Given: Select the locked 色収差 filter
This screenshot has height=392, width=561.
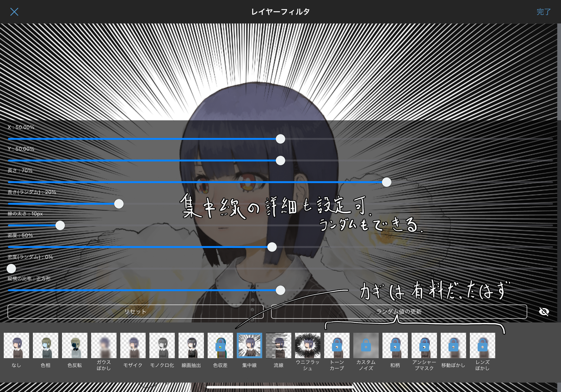Looking at the screenshot, I should tap(220, 345).
